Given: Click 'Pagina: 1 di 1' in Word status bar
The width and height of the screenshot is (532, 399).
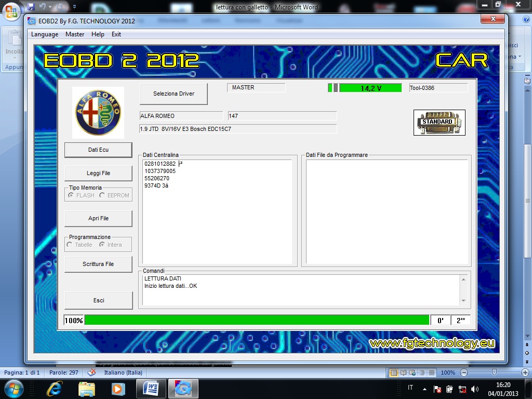Looking at the screenshot, I should (x=22, y=373).
